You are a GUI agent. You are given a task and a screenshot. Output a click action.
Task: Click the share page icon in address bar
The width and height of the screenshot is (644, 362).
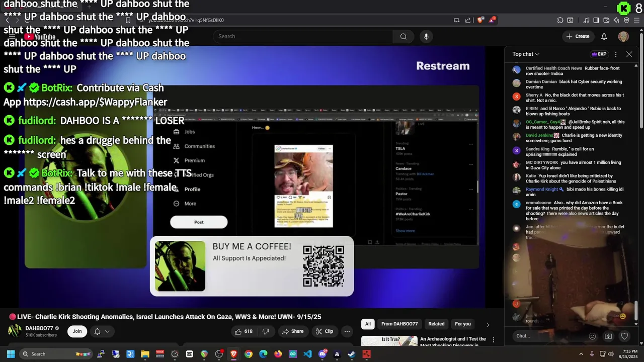[468, 20]
